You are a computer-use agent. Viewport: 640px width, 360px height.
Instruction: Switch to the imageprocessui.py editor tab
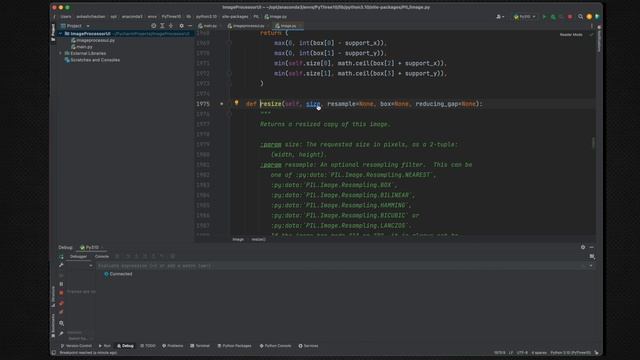pos(247,26)
